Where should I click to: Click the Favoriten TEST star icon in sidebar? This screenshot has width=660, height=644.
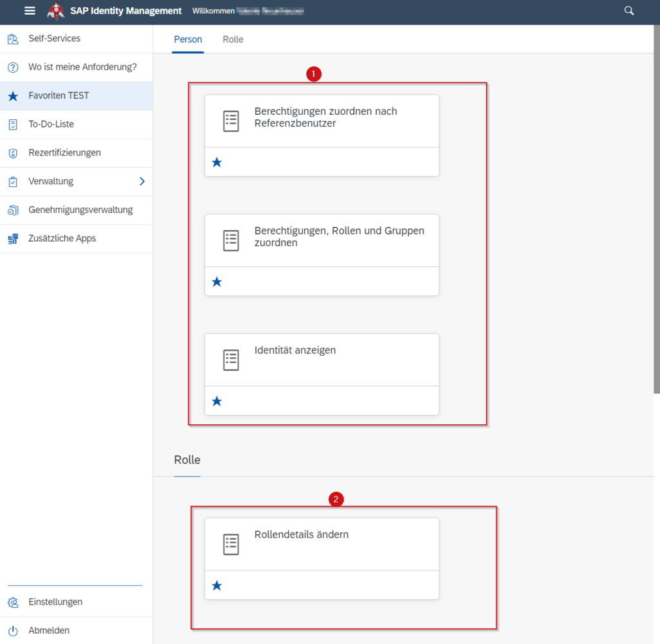(13, 96)
